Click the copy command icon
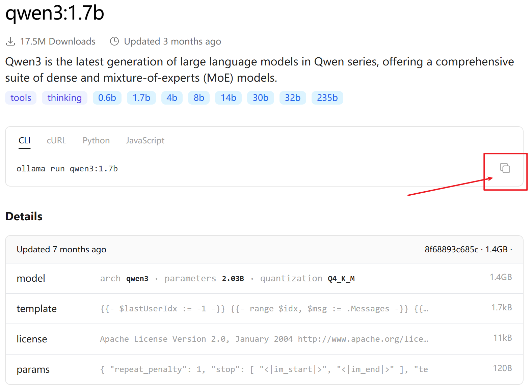The height and width of the screenshot is (392, 532). point(505,168)
